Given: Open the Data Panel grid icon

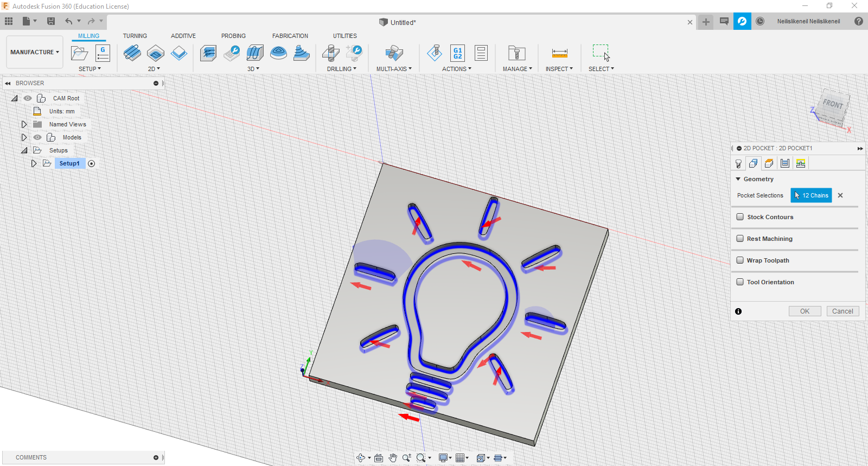Looking at the screenshot, I should pyautogui.click(x=9, y=21).
